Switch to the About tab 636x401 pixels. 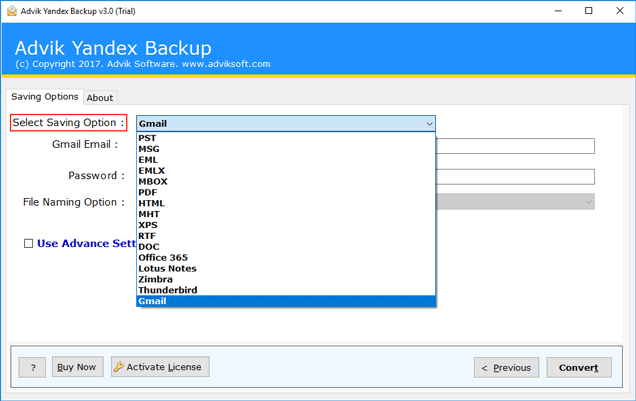(x=100, y=98)
